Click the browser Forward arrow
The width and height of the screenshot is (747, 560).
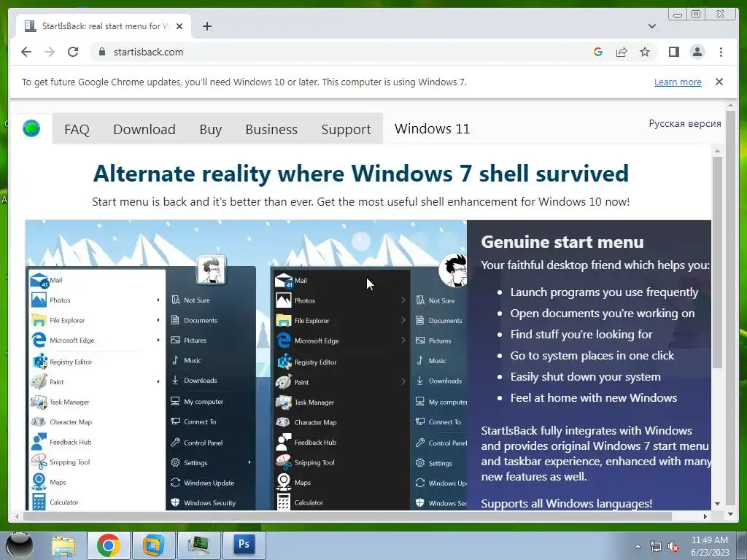[x=50, y=52]
